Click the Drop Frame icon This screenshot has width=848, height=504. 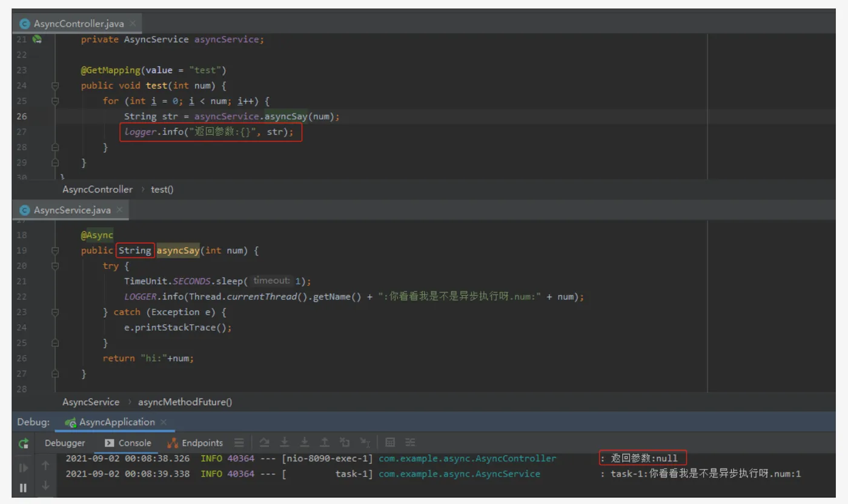(345, 443)
